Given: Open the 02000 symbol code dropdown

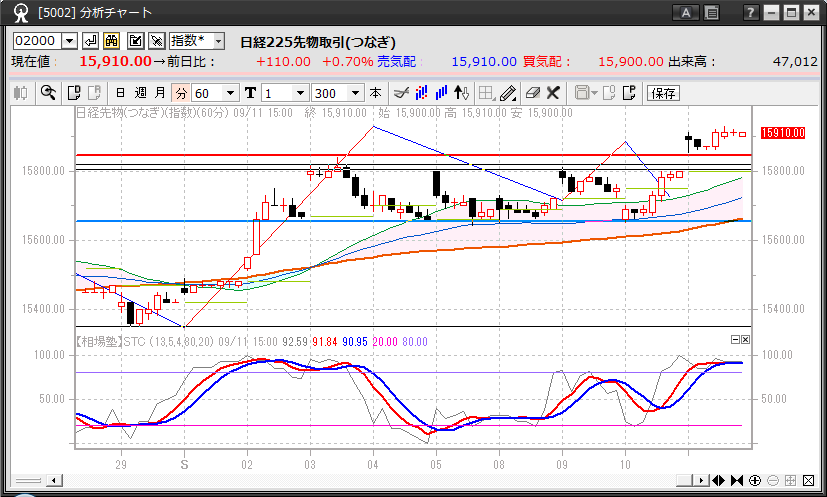Looking at the screenshot, I should 69,41.
